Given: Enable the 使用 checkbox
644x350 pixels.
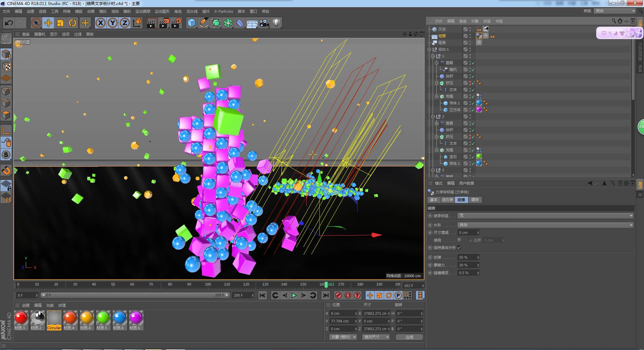Looking at the screenshot, I should 460,240.
